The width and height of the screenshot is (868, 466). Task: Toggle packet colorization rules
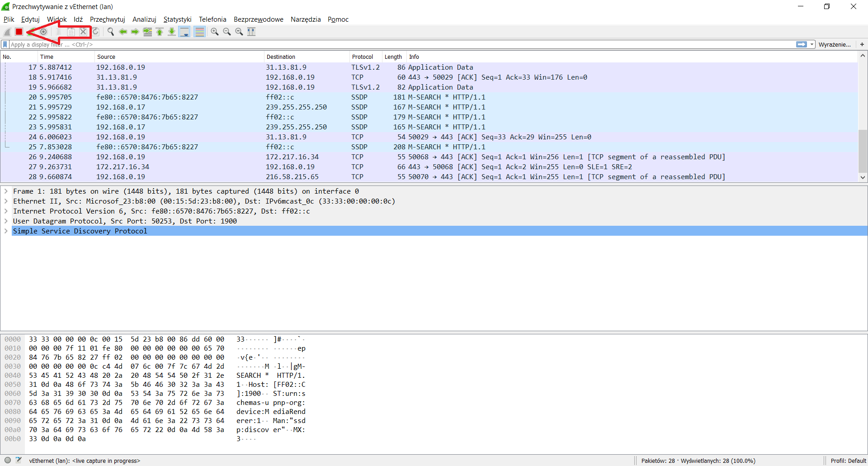pyautogui.click(x=199, y=32)
